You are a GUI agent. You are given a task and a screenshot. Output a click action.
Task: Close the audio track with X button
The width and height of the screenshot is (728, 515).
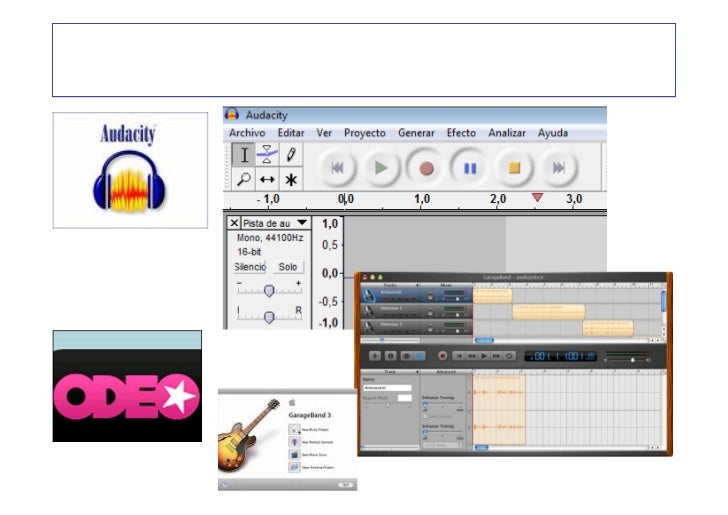234,223
